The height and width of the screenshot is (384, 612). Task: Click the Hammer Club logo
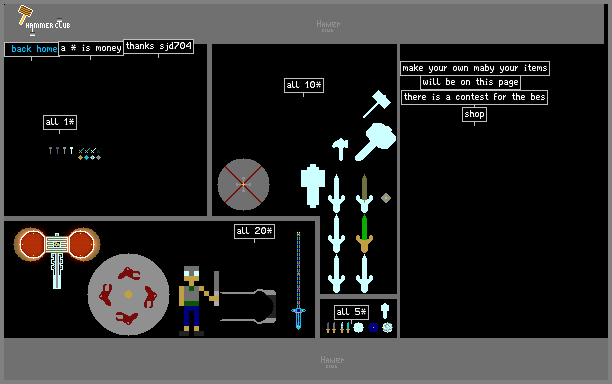(x=44, y=20)
